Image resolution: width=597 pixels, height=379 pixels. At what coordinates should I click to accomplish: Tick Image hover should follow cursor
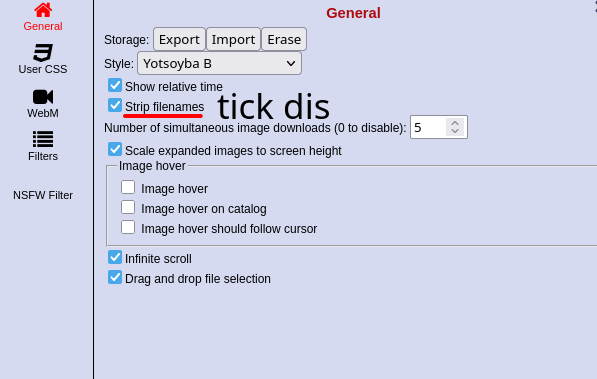point(128,227)
